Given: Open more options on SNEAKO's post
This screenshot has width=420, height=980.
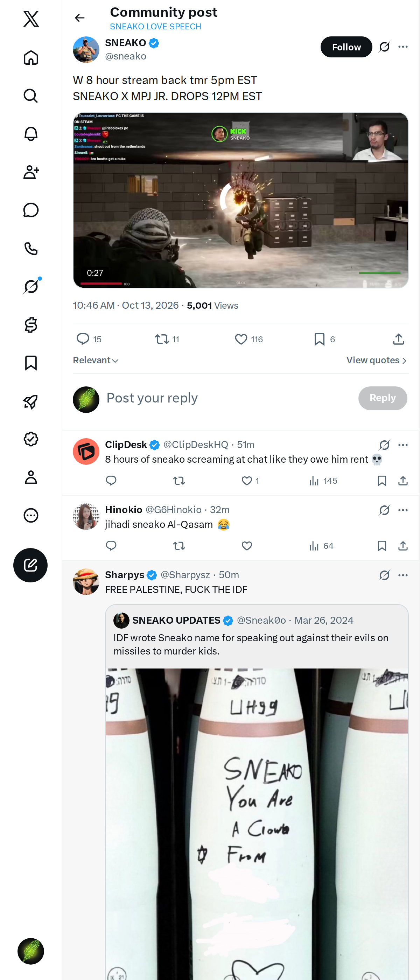Looking at the screenshot, I should tap(403, 47).
